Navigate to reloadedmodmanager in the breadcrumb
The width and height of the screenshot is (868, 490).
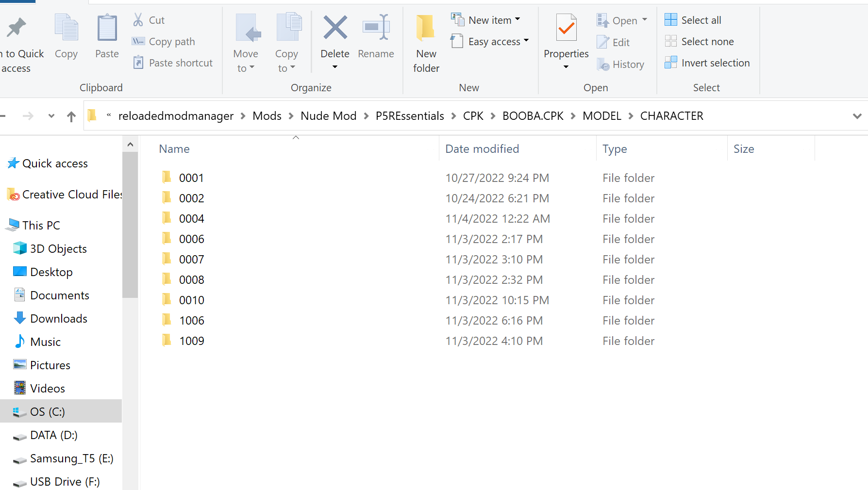coord(176,116)
